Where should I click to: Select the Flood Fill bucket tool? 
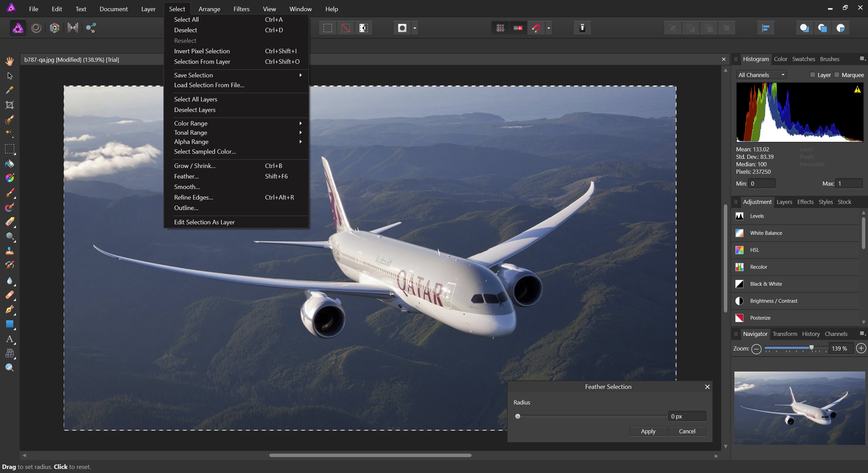(x=9, y=164)
